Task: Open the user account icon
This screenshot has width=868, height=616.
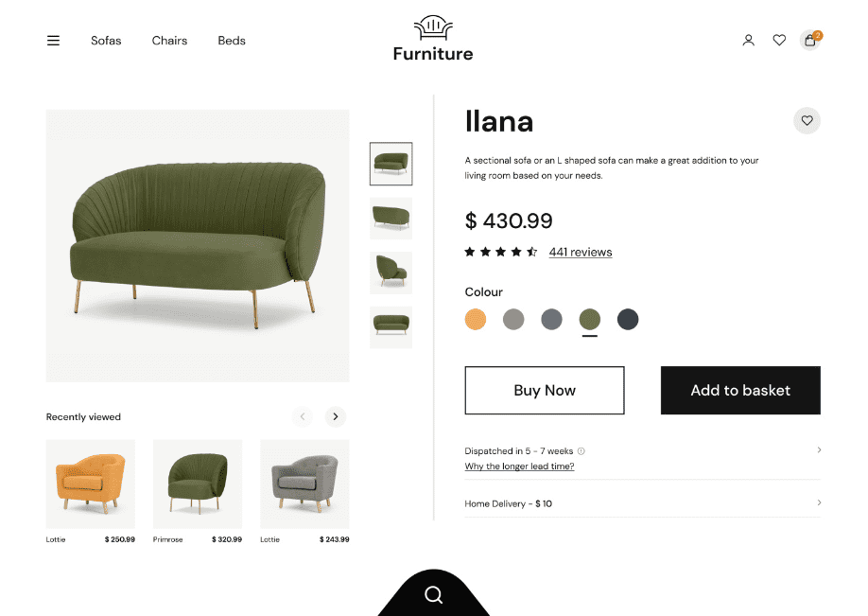Action: click(748, 41)
